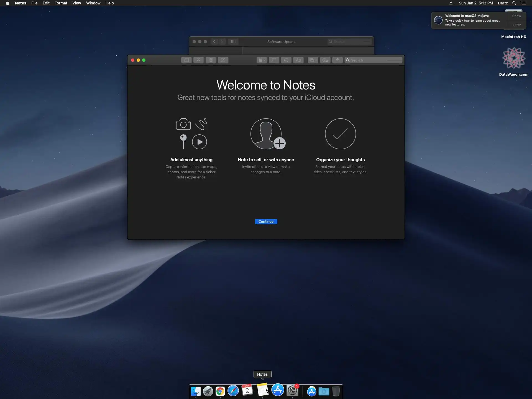532x399 pixels.
Task: Open the Aa text format button
Action: [x=298, y=60]
